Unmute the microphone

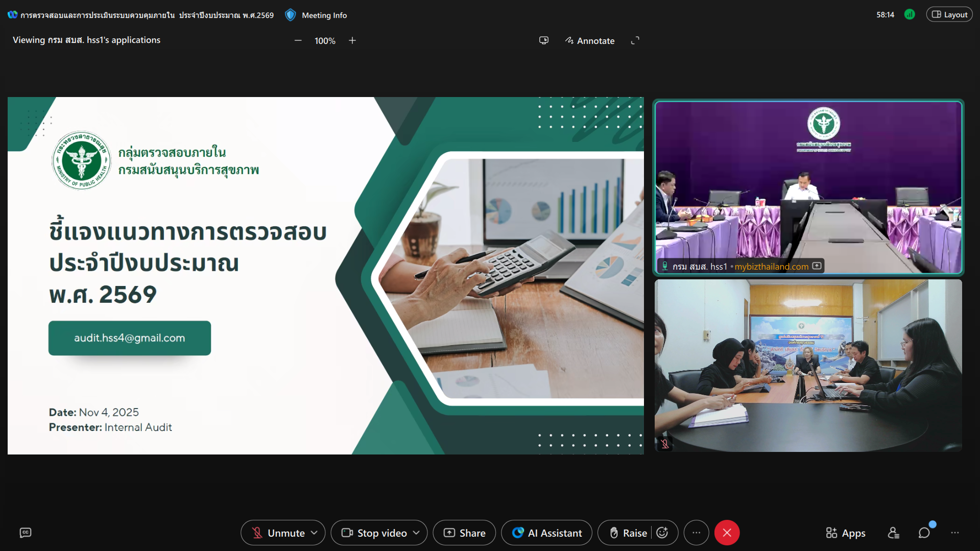point(279,533)
